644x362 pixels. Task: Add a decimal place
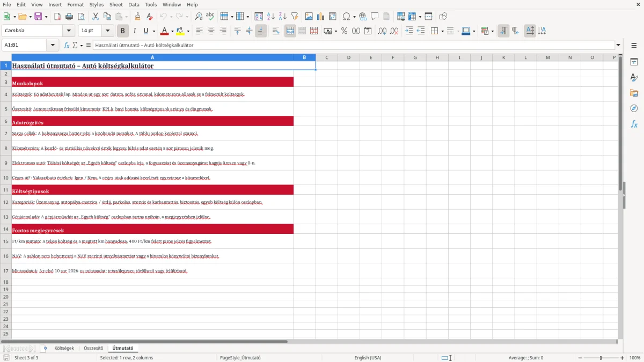[x=383, y=31]
